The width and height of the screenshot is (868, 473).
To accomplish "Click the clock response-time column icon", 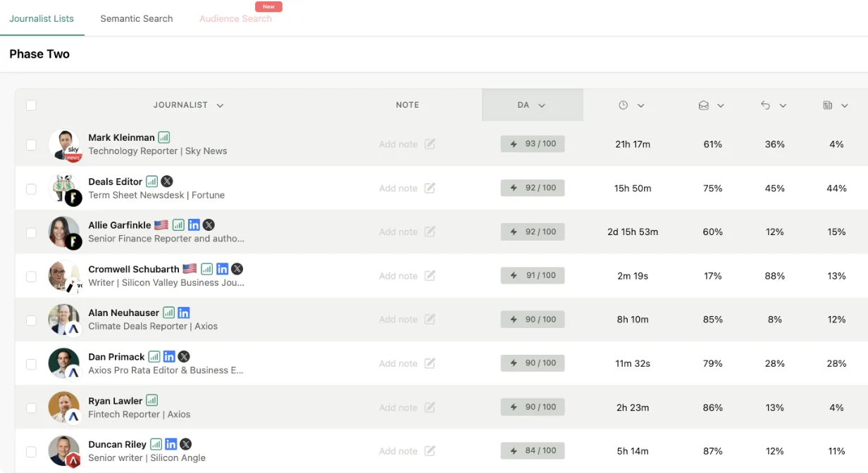I will tap(623, 105).
